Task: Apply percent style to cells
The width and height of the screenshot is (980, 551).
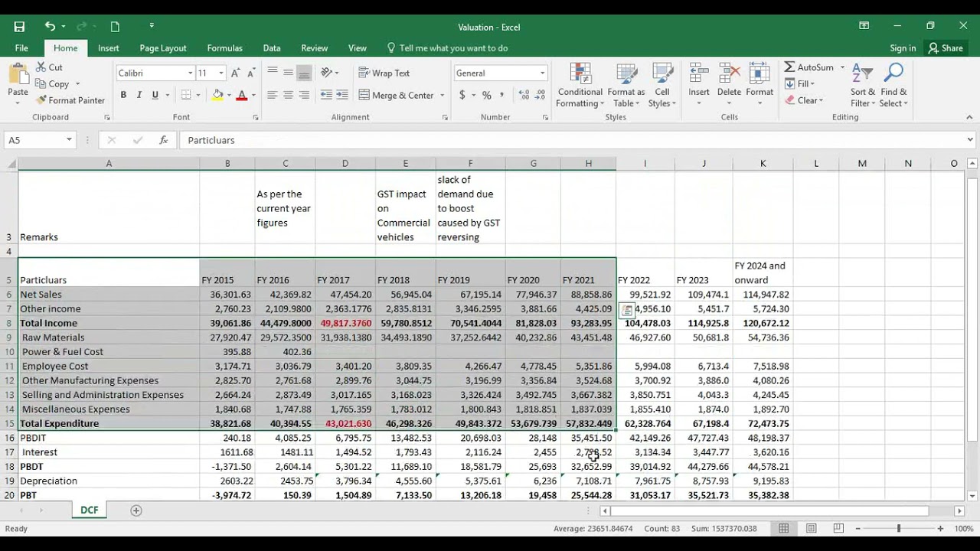Action: (x=486, y=95)
